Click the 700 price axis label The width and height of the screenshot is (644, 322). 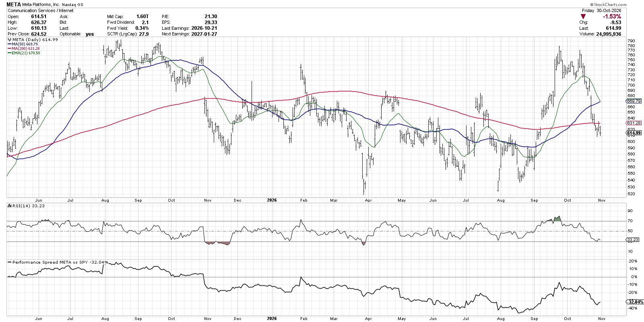pos(631,85)
